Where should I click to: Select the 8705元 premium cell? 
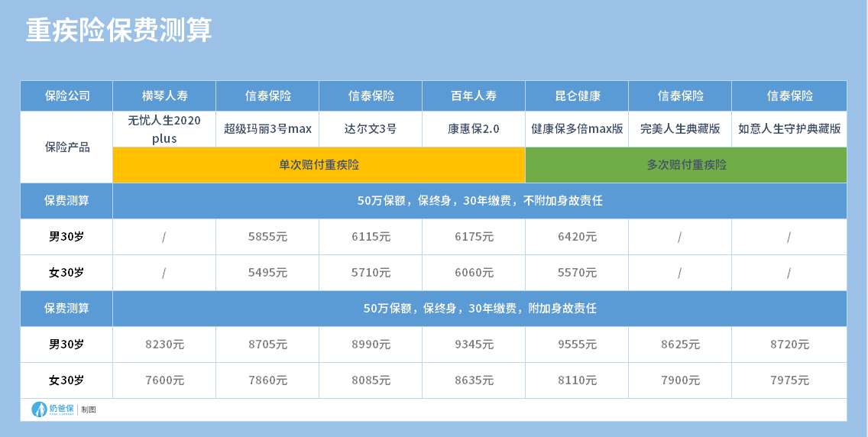pos(267,345)
